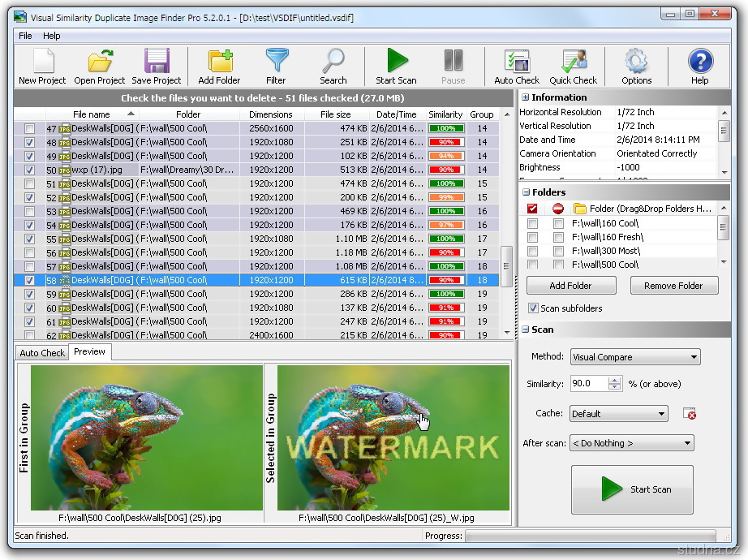The height and width of the screenshot is (560, 748).
Task: Uncheck the box for file row 50
Action: click(x=30, y=170)
